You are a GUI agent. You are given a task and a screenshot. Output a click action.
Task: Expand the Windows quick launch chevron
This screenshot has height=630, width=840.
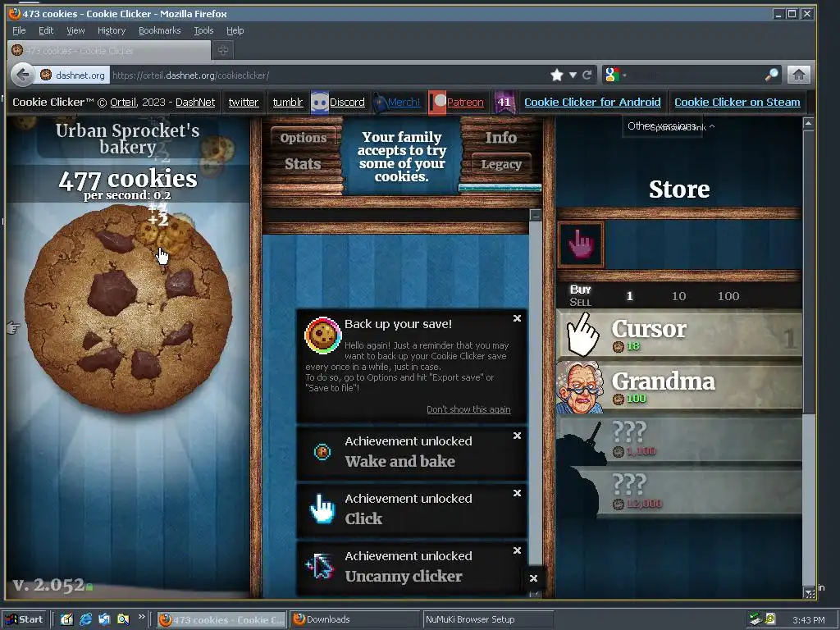(x=141, y=617)
